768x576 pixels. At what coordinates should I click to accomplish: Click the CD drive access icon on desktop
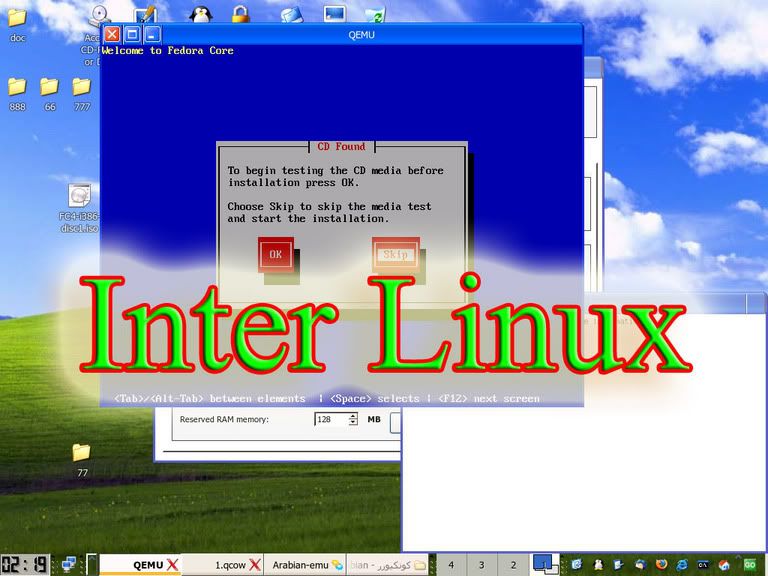click(x=99, y=16)
